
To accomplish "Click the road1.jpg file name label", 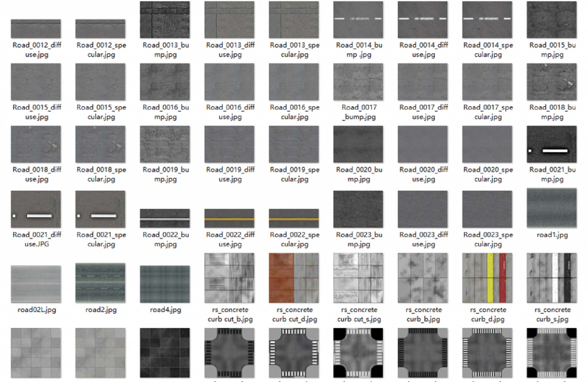I will pyautogui.click(x=552, y=235).
